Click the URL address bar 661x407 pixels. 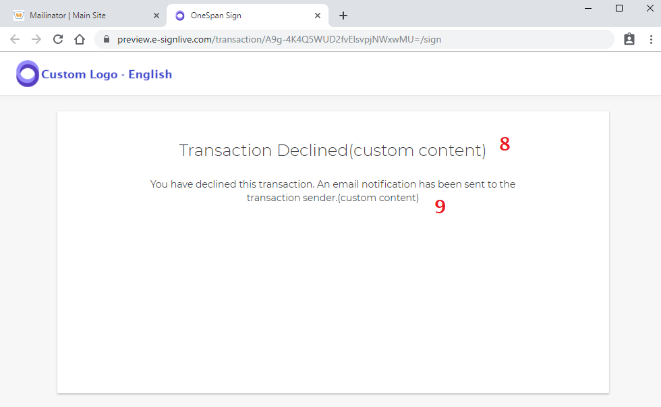(x=354, y=39)
